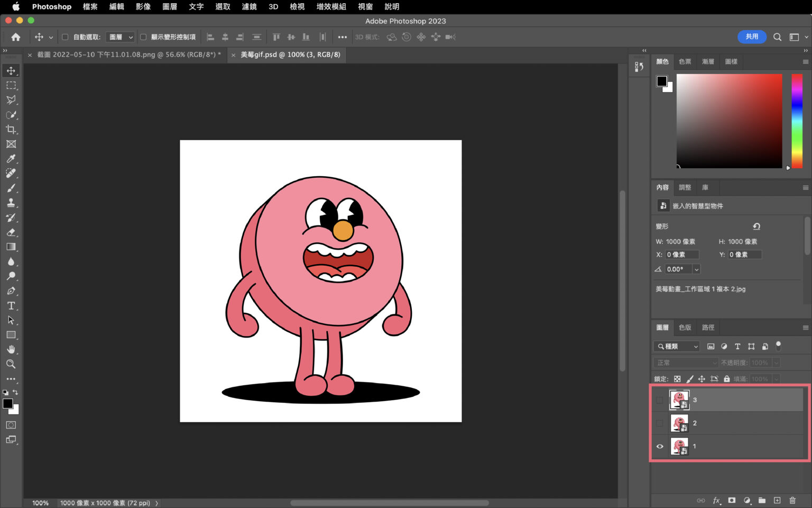Select the Move tool in the toolbox
Screen dimensions: 812x508
pyautogui.click(x=11, y=70)
